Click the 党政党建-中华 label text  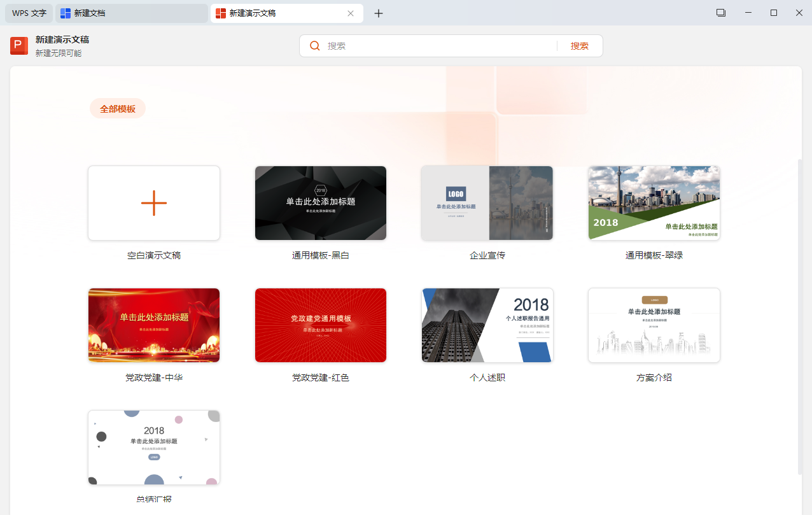tap(154, 377)
